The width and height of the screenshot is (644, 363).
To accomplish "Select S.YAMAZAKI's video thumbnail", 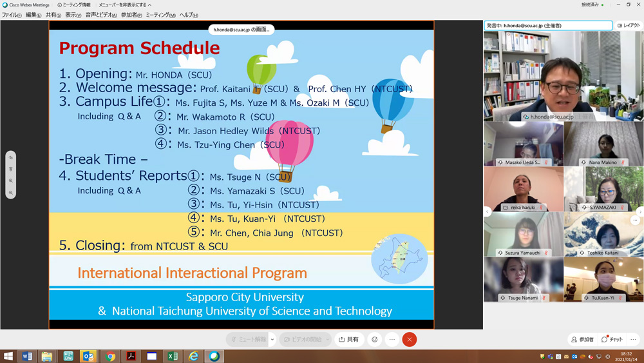I will point(604,189).
